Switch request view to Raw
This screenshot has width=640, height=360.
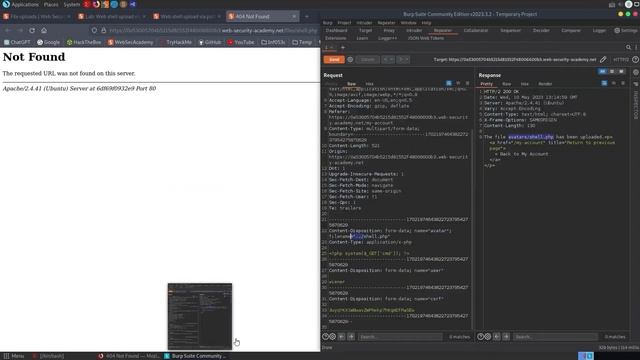[351, 84]
